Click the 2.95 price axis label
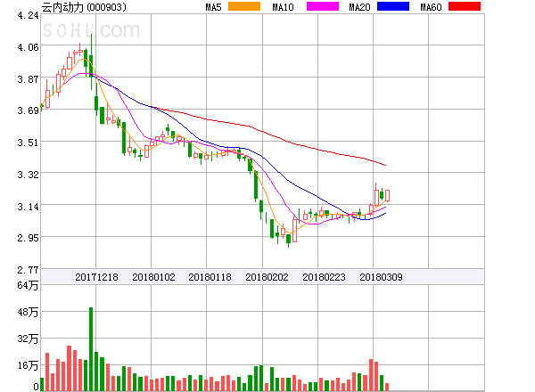Image resolution: width=535 pixels, height=392 pixels. pyautogui.click(x=28, y=238)
